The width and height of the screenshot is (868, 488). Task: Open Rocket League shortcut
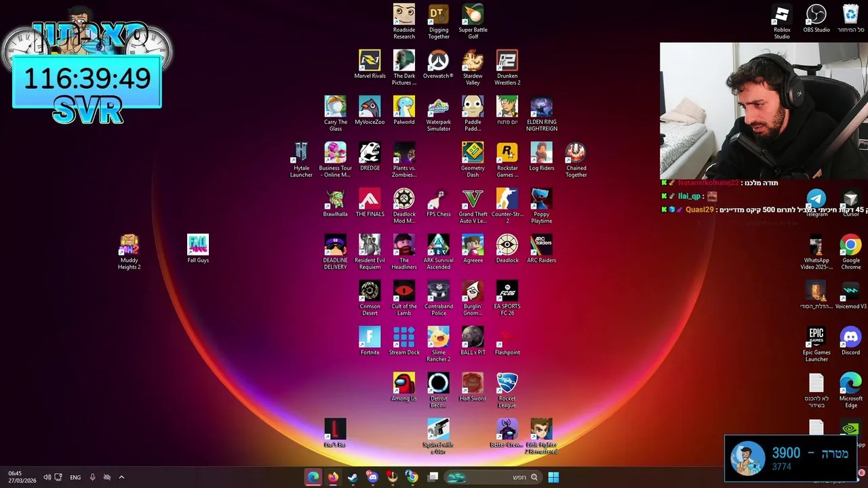[x=507, y=390]
